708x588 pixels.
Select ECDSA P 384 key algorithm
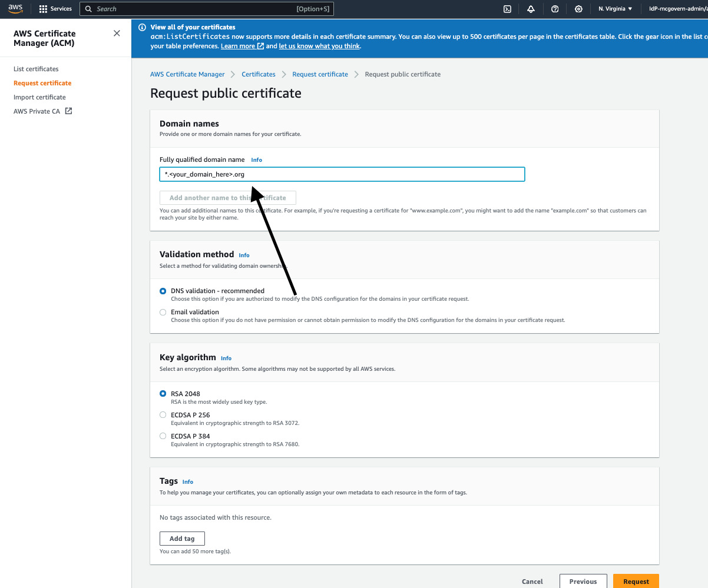[163, 436]
